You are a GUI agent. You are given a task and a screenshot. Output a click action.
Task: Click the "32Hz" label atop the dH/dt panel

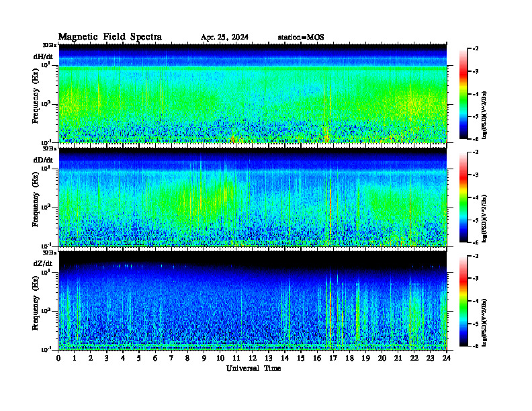click(x=50, y=45)
